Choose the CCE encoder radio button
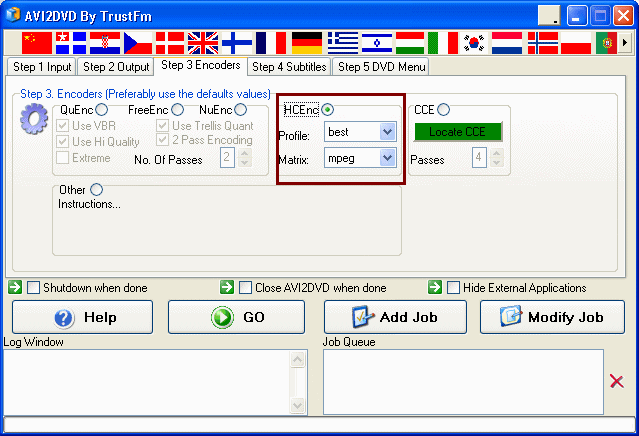This screenshot has height=436, width=639. 443,110
